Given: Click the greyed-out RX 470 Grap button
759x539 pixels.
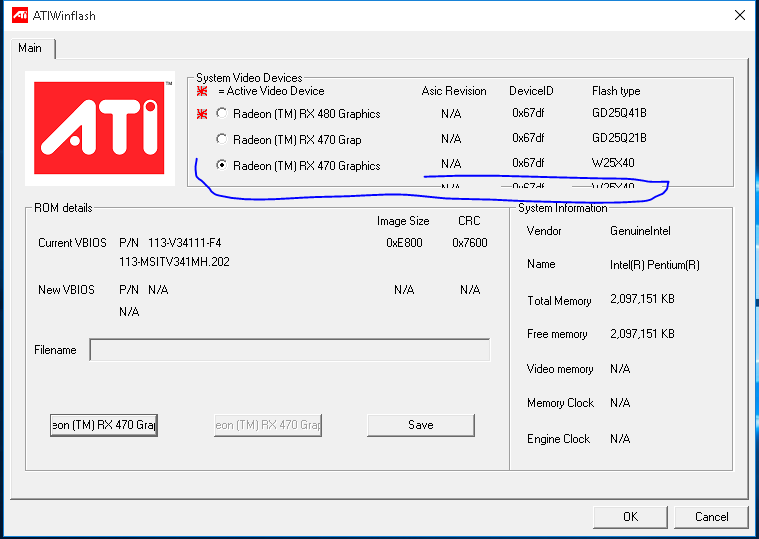Looking at the screenshot, I should click(x=267, y=425).
